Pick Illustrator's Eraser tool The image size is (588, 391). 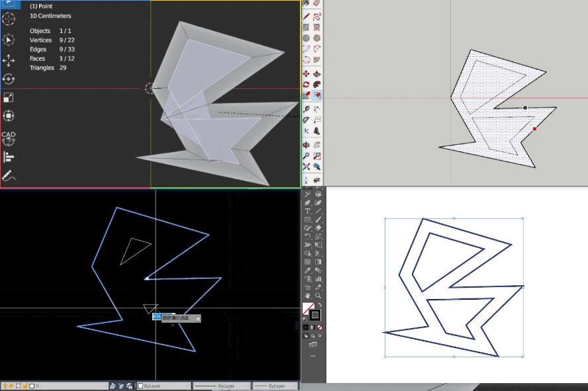[318, 228]
